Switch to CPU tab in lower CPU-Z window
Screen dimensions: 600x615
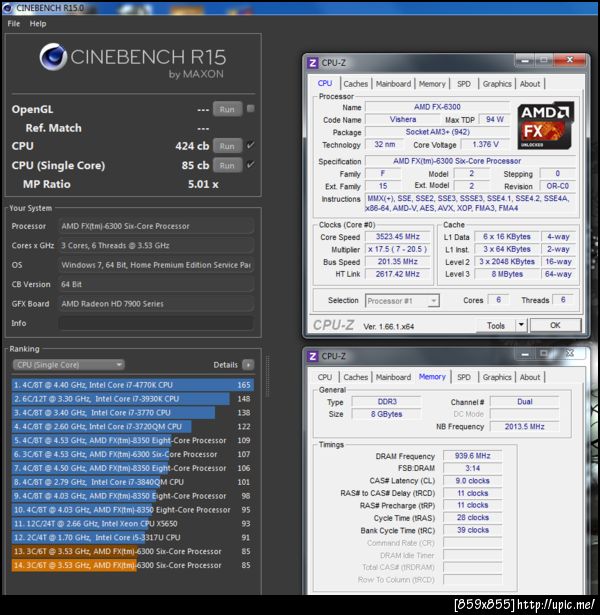325,377
